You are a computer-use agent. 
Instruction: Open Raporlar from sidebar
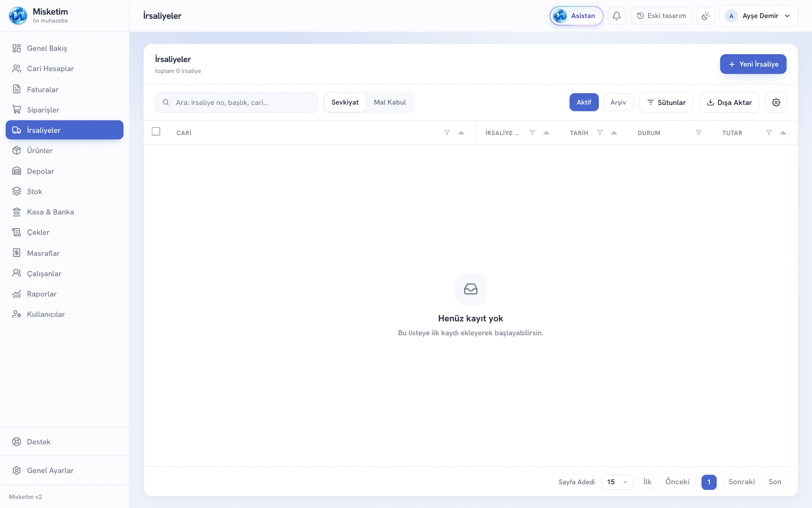(65, 294)
